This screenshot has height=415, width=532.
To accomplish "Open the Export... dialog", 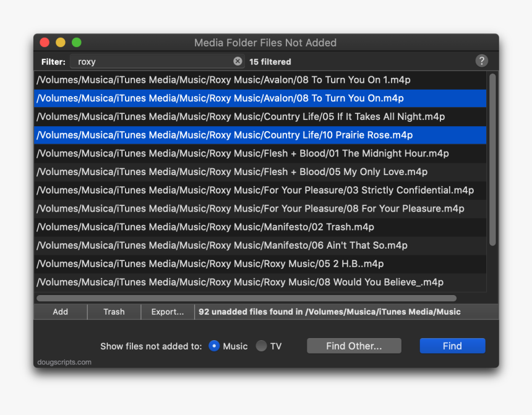I will click(x=167, y=312).
